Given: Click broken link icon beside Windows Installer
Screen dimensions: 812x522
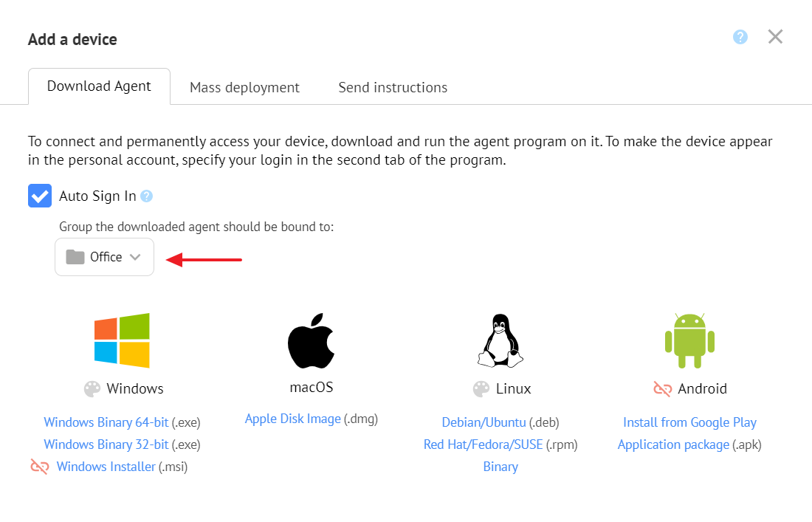Looking at the screenshot, I should coord(40,467).
